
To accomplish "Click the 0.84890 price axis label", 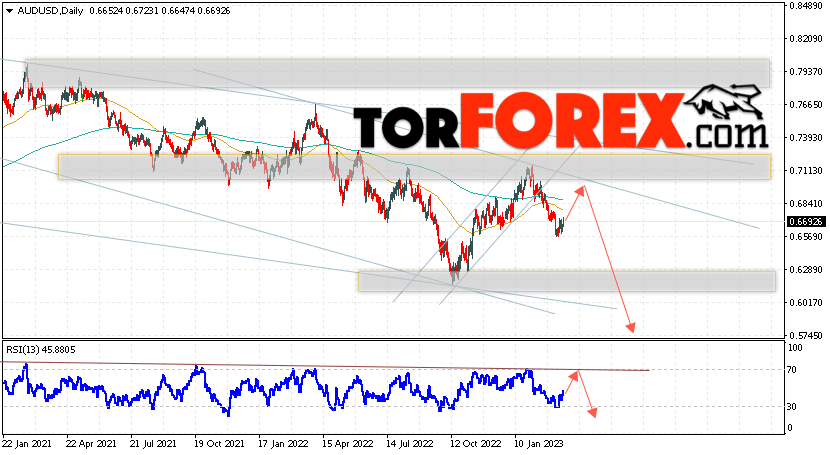I will [806, 6].
